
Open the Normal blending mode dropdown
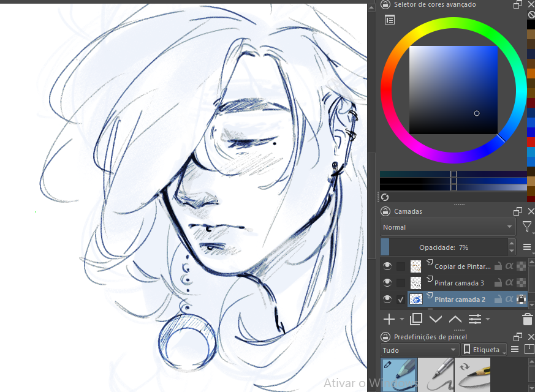447,227
